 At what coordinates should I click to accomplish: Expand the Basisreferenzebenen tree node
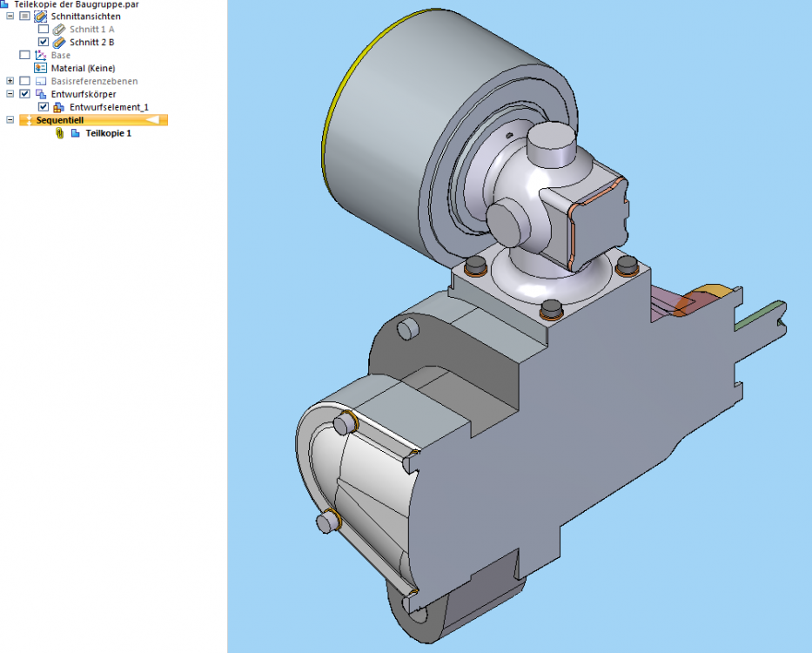coord(10,81)
